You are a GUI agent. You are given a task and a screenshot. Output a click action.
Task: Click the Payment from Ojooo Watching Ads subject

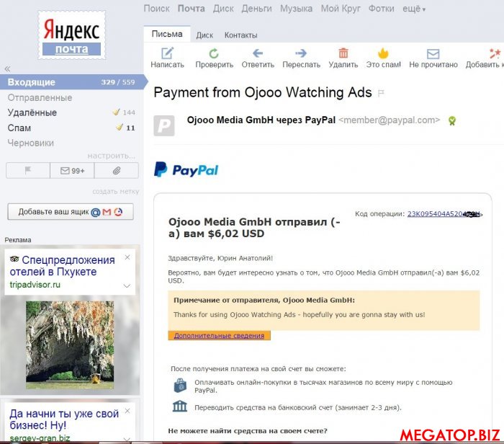point(263,93)
